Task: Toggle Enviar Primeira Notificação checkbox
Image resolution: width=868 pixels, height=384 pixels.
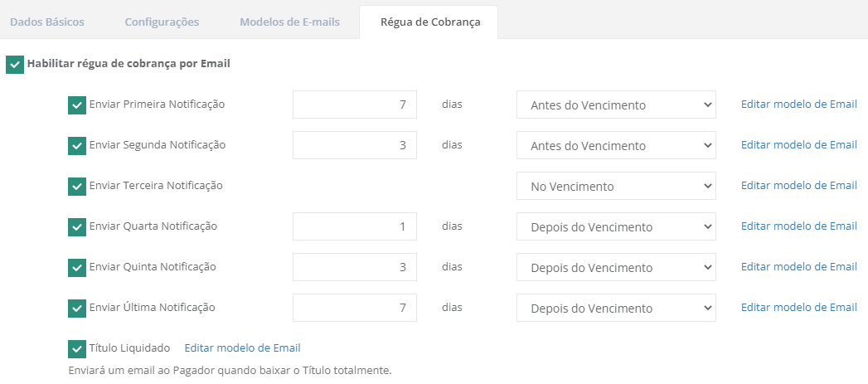Action: click(x=77, y=105)
